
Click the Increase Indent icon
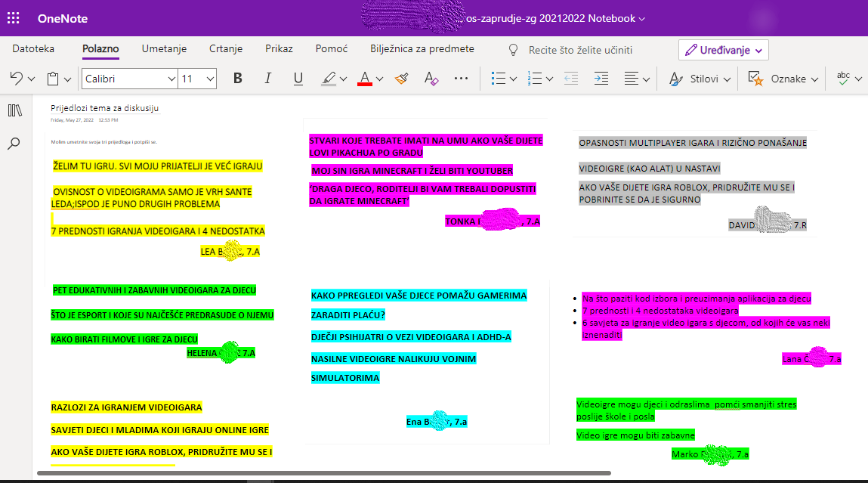(601, 79)
